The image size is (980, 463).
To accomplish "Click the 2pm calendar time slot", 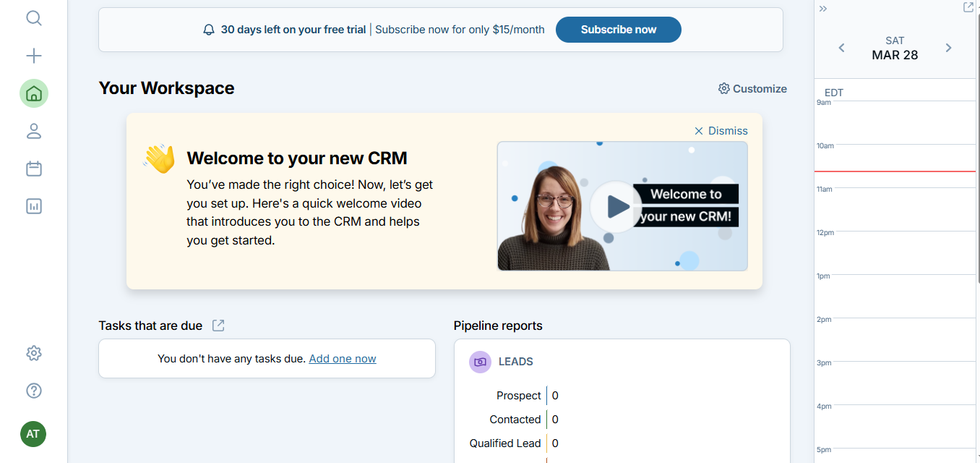I will tap(895, 339).
